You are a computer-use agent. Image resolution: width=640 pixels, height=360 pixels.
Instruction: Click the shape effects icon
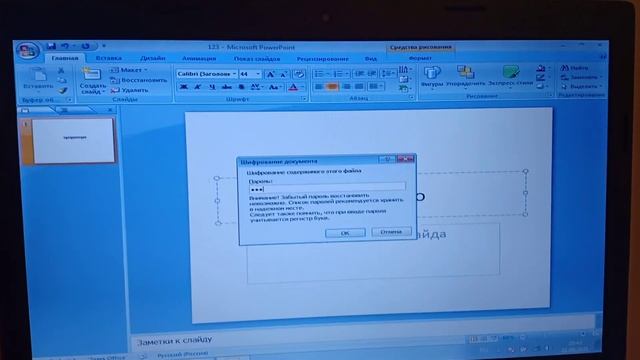pyautogui.click(x=541, y=86)
